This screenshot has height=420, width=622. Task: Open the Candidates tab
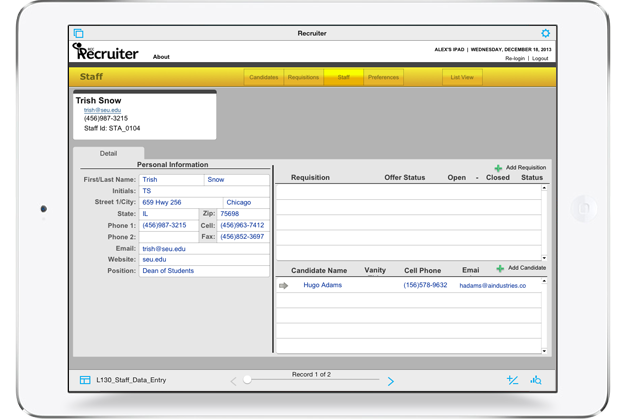(x=264, y=77)
